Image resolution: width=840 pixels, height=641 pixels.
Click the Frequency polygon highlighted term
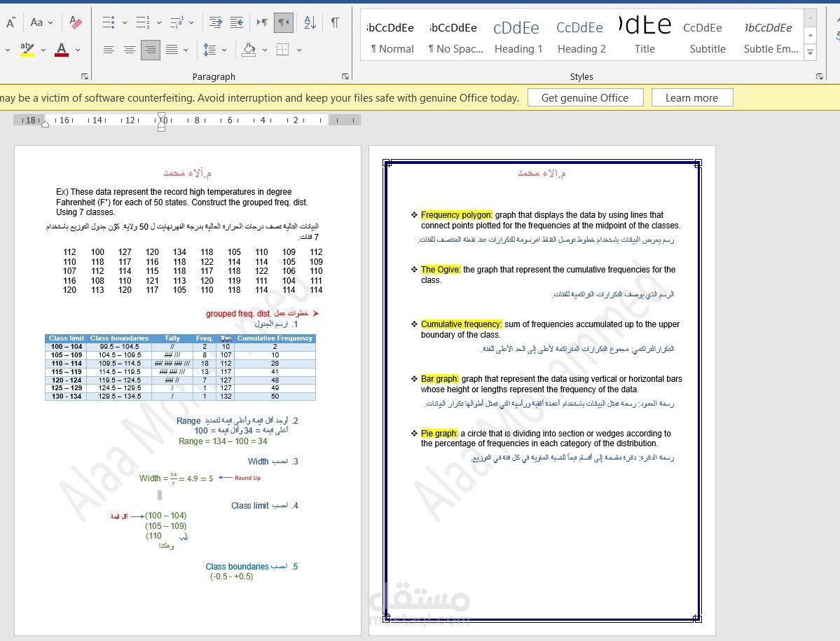pyautogui.click(x=456, y=215)
